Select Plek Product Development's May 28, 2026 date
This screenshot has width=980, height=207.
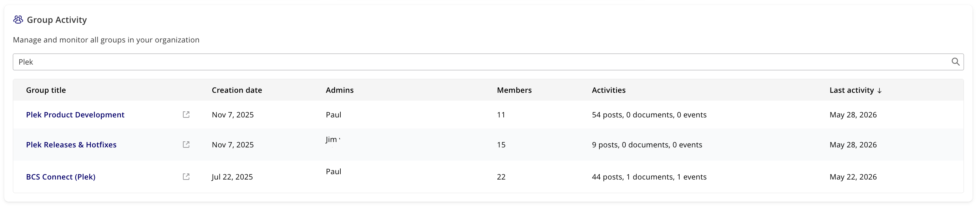[x=853, y=115]
